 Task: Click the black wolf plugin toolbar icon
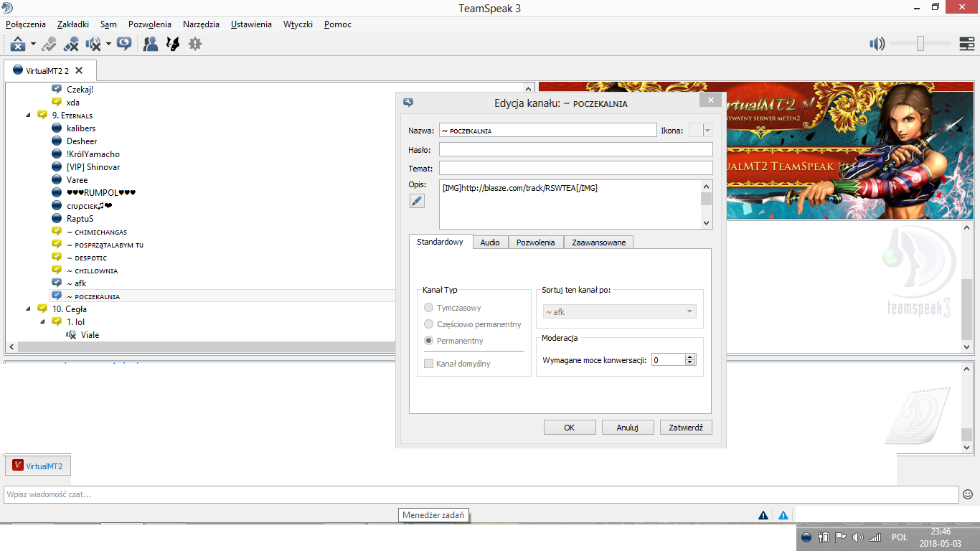tap(172, 44)
